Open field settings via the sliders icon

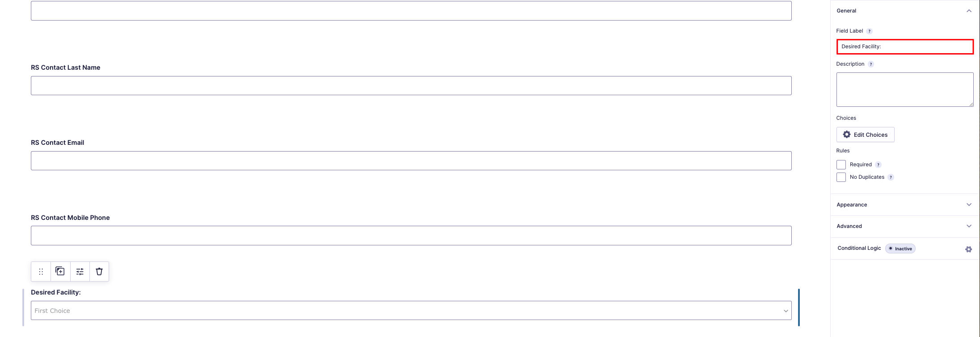click(x=80, y=271)
